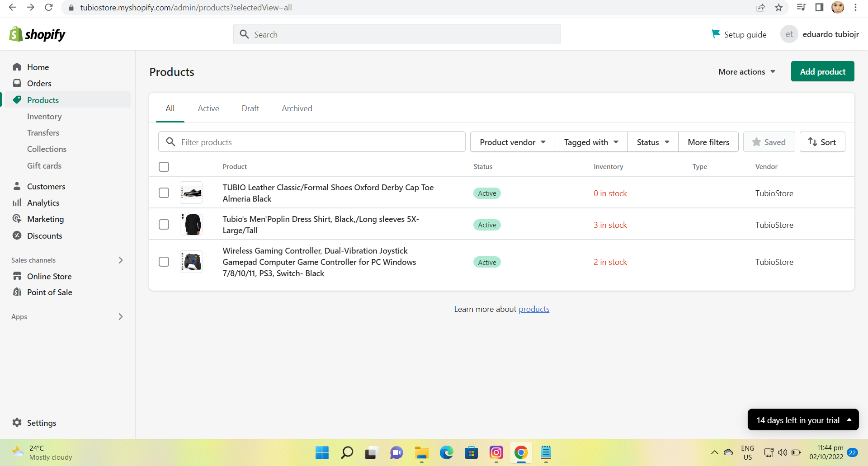Click the gaming controller product thumbnail
Image resolution: width=868 pixels, height=466 pixels.
point(191,262)
